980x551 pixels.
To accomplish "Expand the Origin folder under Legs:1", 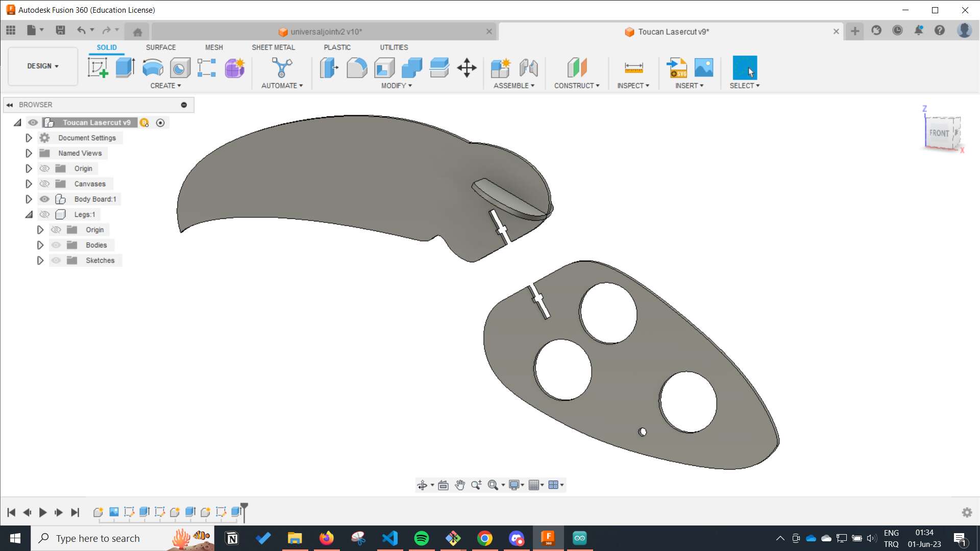I will [x=40, y=230].
